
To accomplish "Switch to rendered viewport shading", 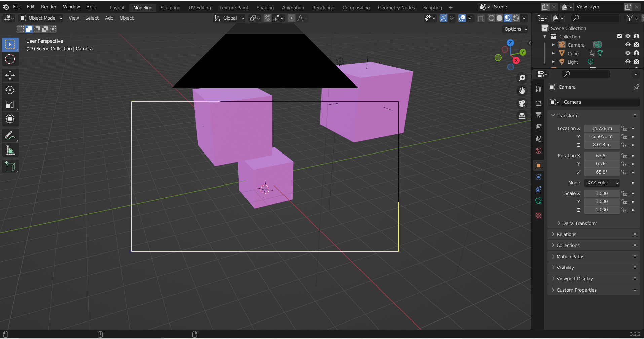I will click(516, 18).
